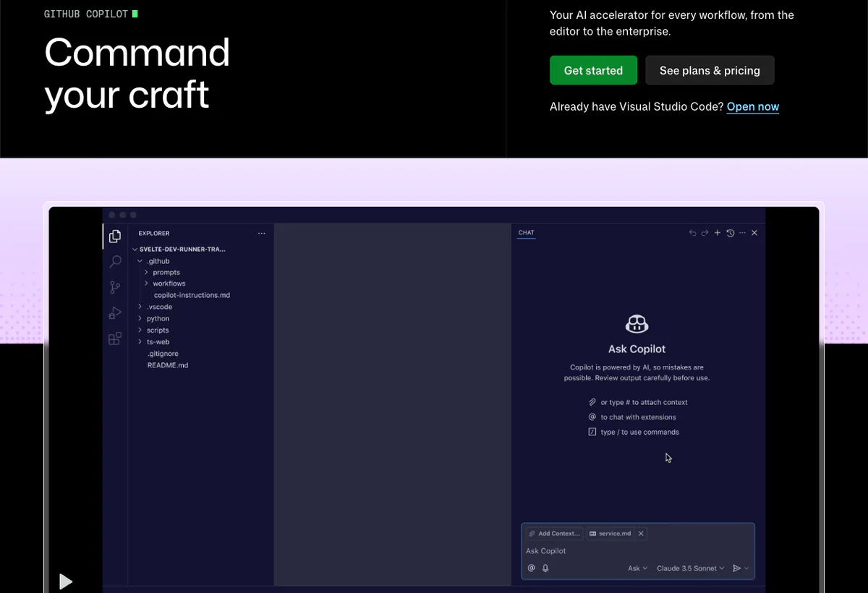Open Explorer panel more actions ellipsis
The image size is (868, 593).
[x=262, y=234]
